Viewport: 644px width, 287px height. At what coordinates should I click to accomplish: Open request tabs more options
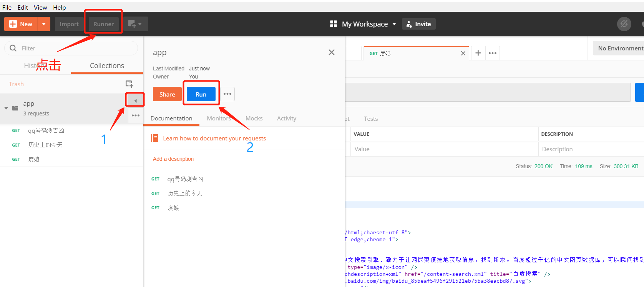493,53
